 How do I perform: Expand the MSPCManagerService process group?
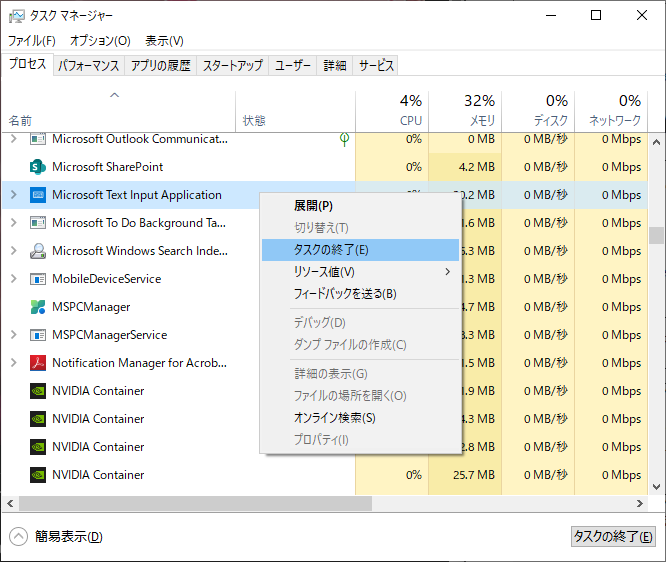(14, 335)
